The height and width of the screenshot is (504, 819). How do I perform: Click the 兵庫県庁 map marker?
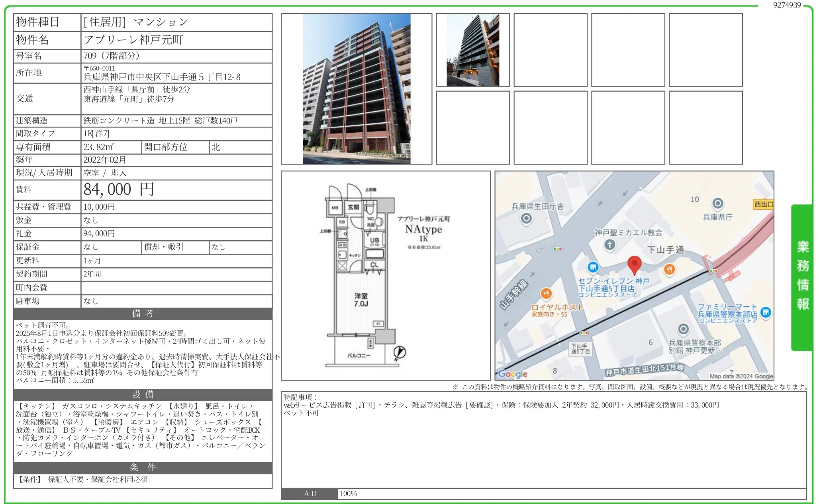coord(717,204)
